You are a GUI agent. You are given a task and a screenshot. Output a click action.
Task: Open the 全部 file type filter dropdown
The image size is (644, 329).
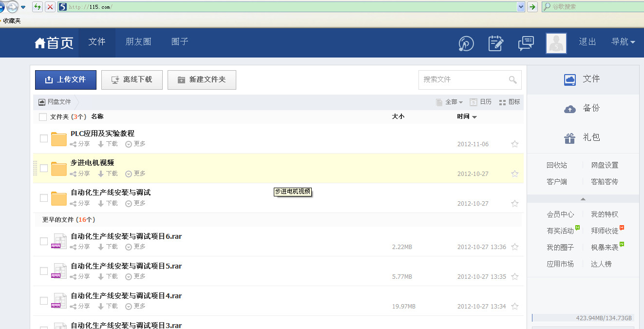click(x=449, y=102)
